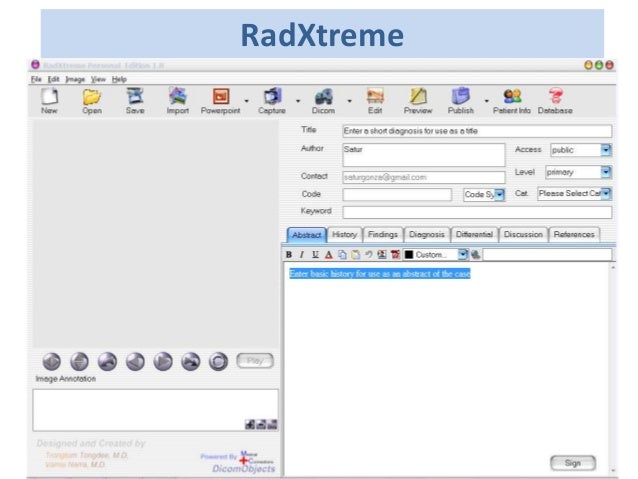Open the Database tool
638x479 pixels.
point(555,101)
